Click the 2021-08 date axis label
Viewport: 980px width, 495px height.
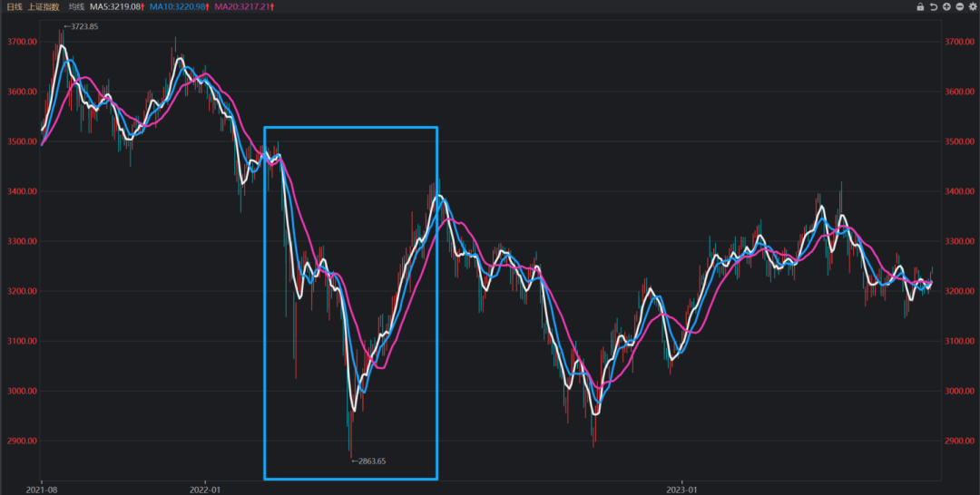(x=42, y=488)
